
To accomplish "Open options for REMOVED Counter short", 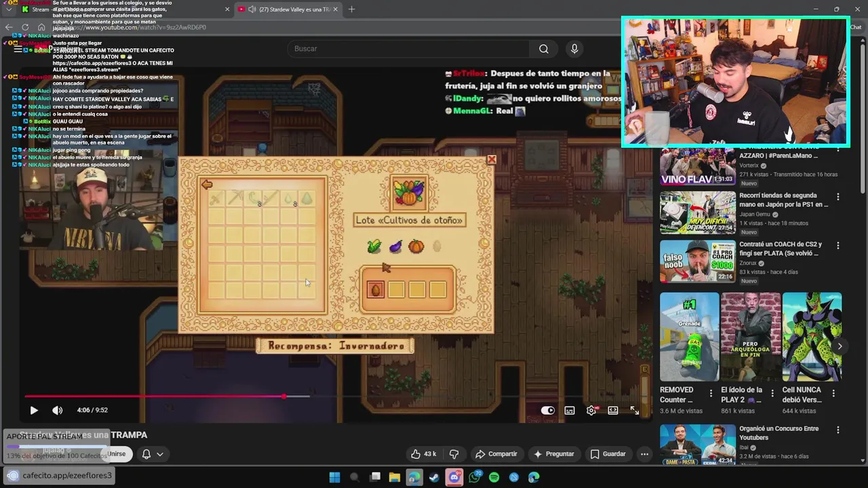I will [711, 394].
